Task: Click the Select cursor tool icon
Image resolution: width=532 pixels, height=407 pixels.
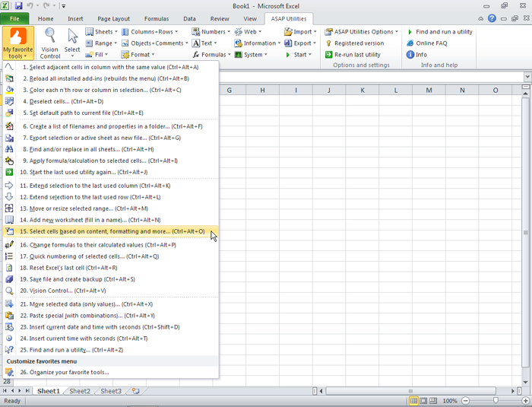Action: (x=72, y=37)
